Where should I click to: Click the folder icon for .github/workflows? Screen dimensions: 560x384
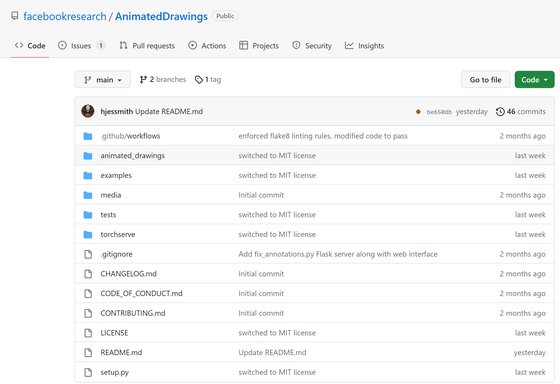(88, 136)
